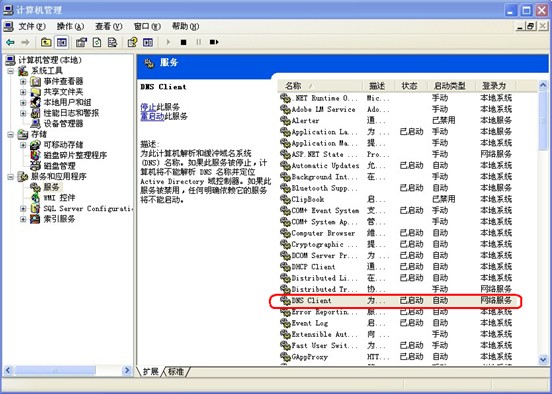Click the Restart service icon
The width and height of the screenshot is (552, 394).
tap(214, 42)
